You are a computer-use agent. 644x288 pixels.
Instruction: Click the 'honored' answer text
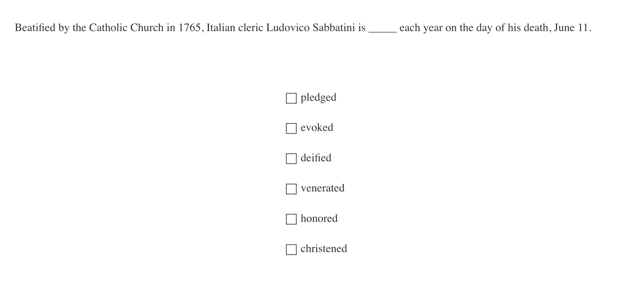319,218
